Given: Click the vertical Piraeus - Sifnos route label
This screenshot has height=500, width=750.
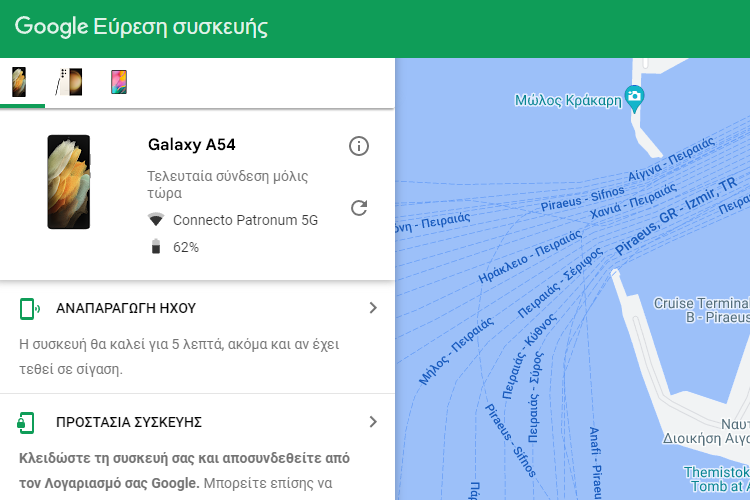Looking at the screenshot, I should click(510, 440).
